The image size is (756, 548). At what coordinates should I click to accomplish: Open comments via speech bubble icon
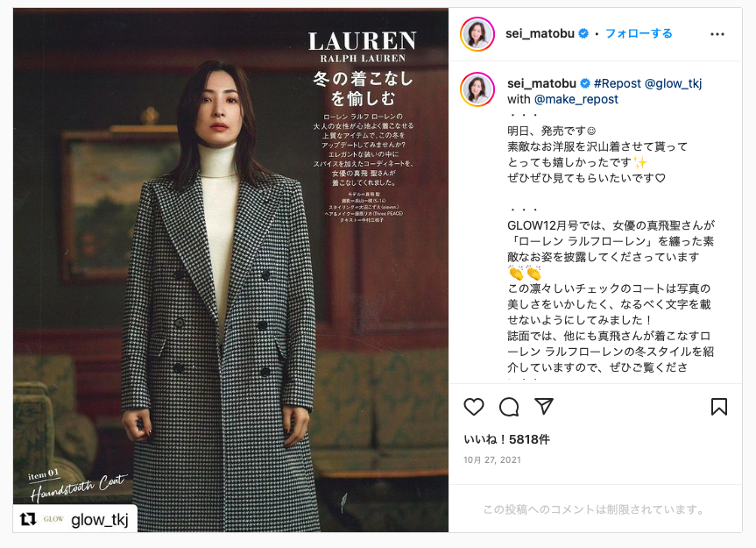509,407
